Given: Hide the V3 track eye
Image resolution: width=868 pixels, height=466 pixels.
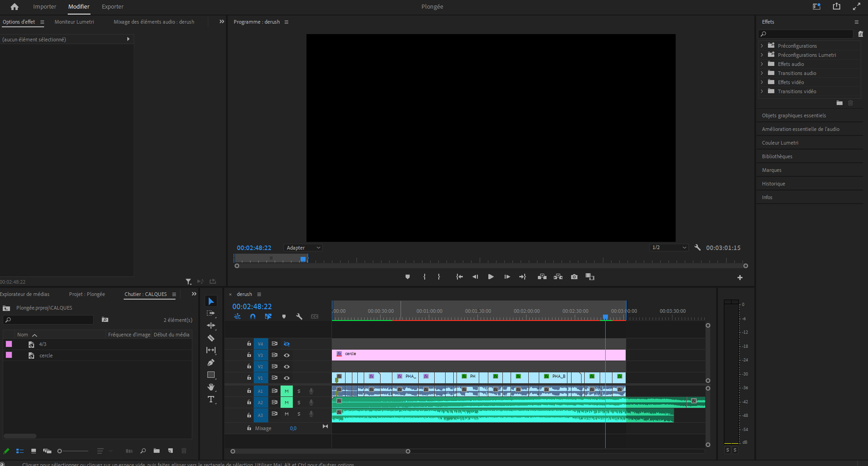Looking at the screenshot, I should point(287,356).
